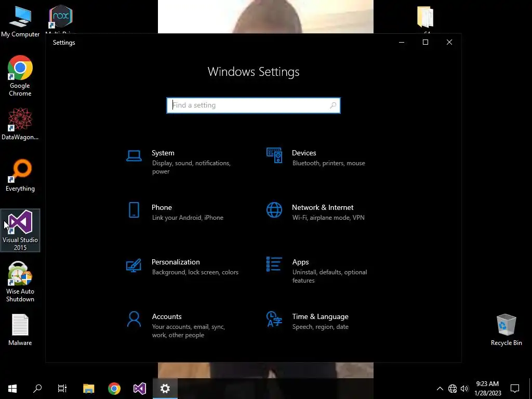
Task: Open the Phone settings icon
Action: (134, 210)
